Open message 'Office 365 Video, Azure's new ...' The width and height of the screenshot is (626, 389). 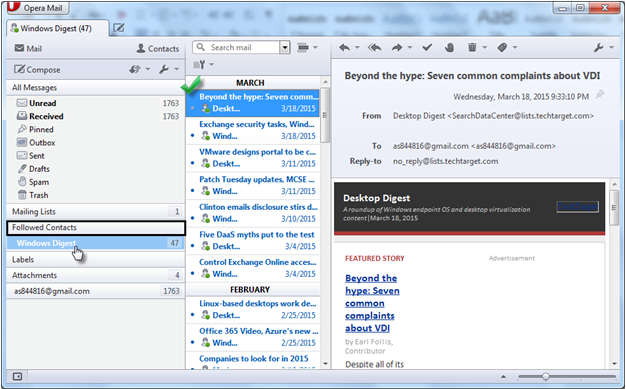click(253, 337)
